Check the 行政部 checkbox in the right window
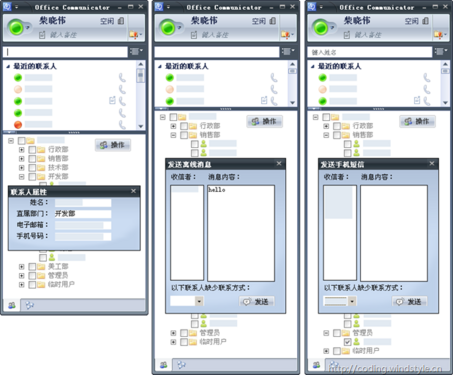Viewport: 453px width, 375px height. pos(337,126)
